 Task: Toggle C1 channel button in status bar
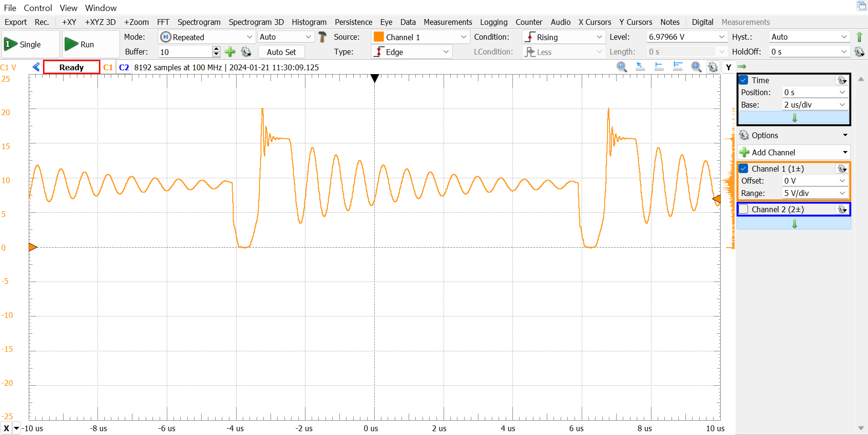coord(108,67)
